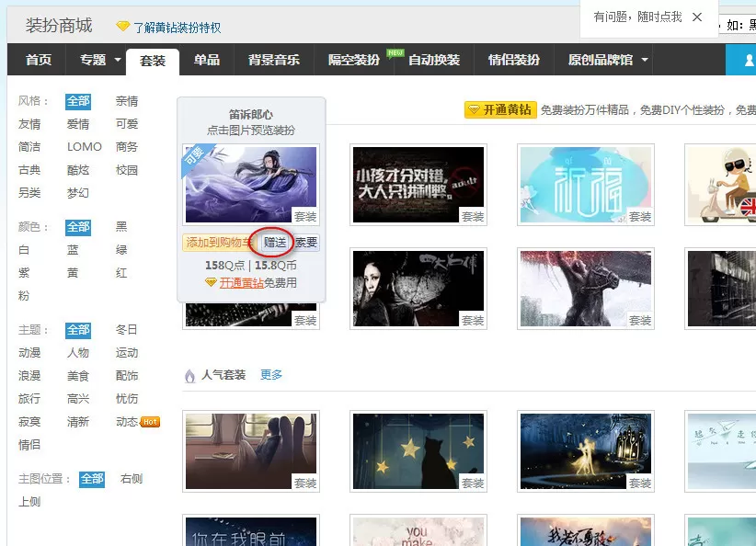Open the 你在我眼前 suit thumbnail

[251, 530]
